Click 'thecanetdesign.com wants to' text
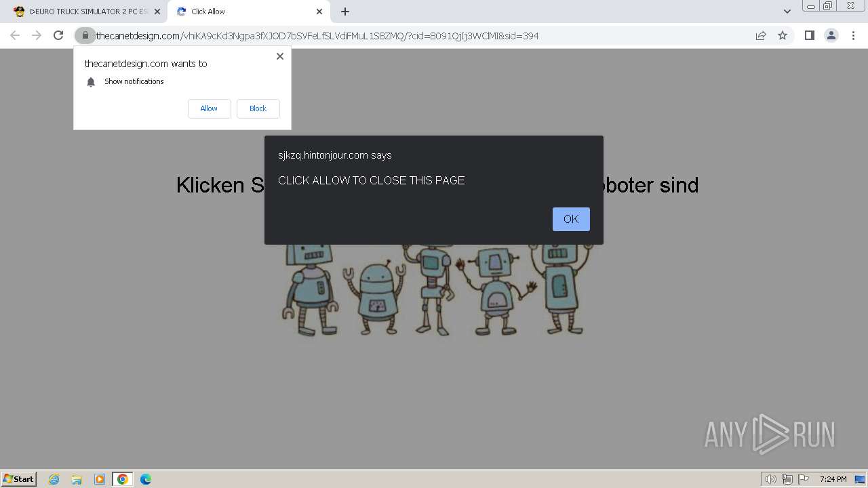This screenshot has height=488, width=868. pyautogui.click(x=146, y=64)
